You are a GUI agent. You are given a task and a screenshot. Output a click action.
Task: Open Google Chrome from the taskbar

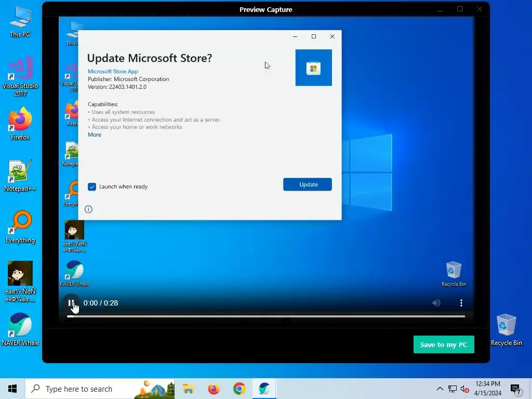239,389
